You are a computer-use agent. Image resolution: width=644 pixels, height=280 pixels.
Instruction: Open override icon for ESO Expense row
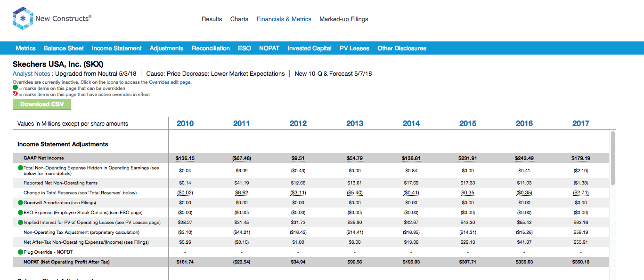[x=20, y=213]
